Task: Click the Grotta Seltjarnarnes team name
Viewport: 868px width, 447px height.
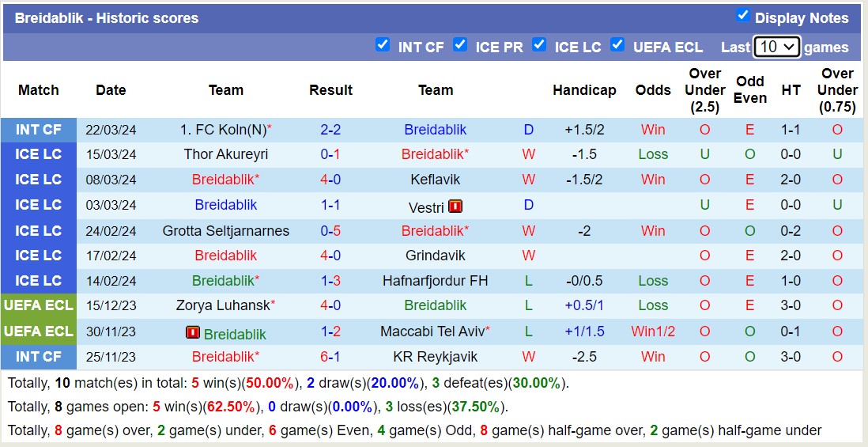Action: coord(225,231)
